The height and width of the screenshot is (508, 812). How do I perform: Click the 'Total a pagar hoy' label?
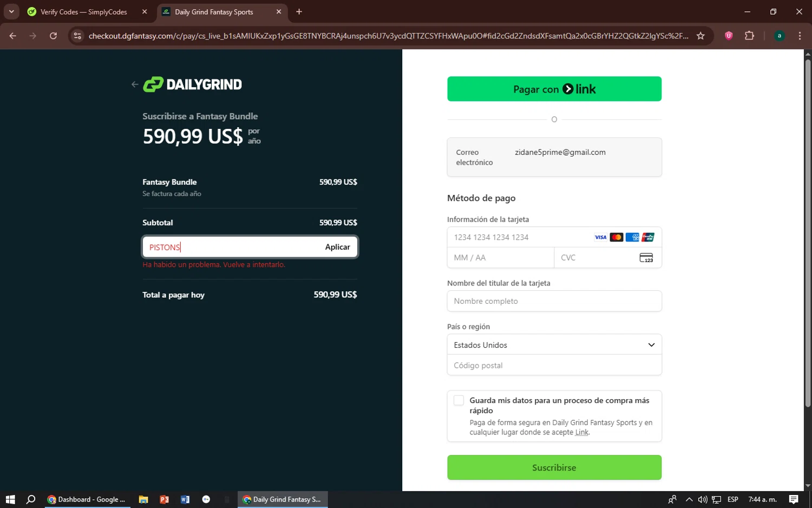173,295
